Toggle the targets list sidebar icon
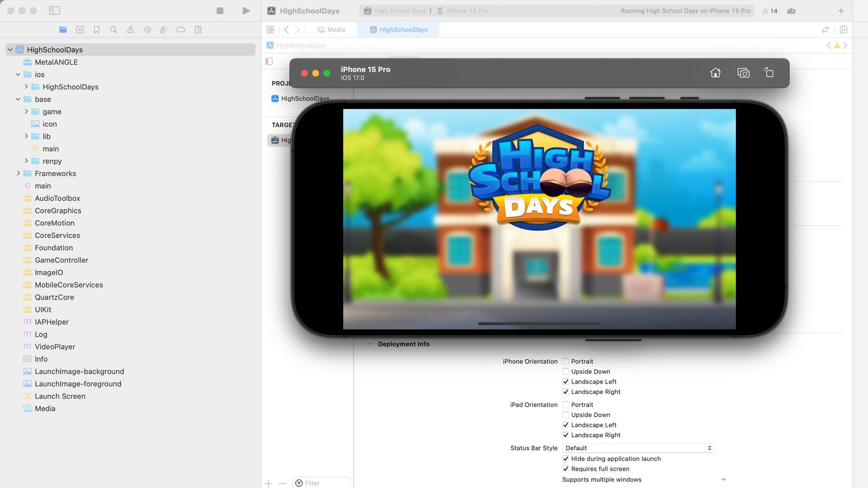This screenshot has height=488, width=868. 269,61
